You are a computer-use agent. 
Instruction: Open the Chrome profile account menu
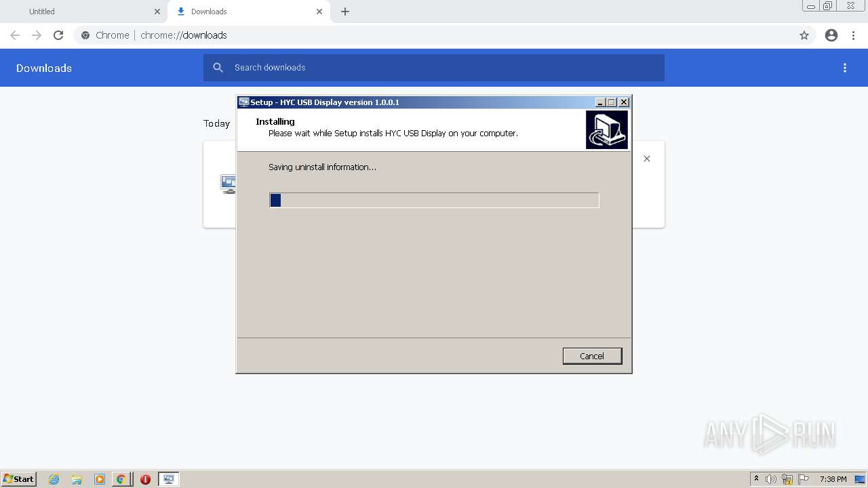831,35
